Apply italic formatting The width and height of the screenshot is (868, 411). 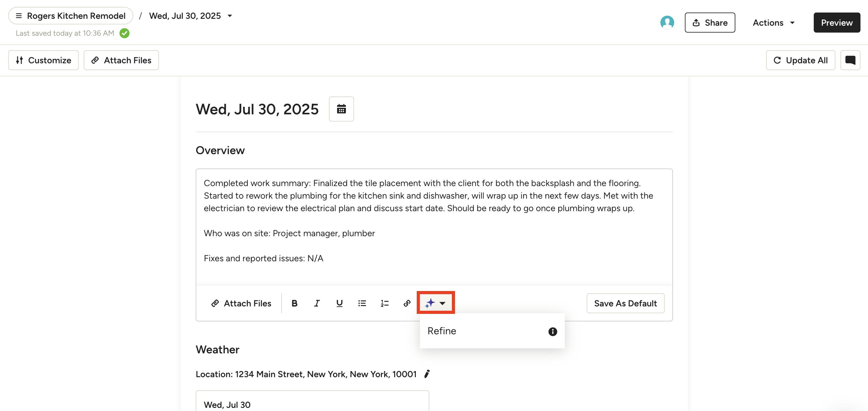[x=316, y=303]
